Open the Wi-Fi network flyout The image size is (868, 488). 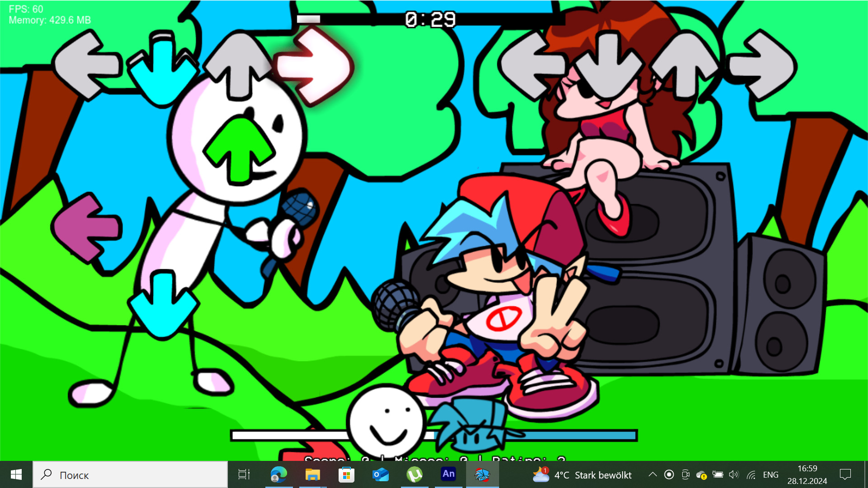[x=751, y=474]
